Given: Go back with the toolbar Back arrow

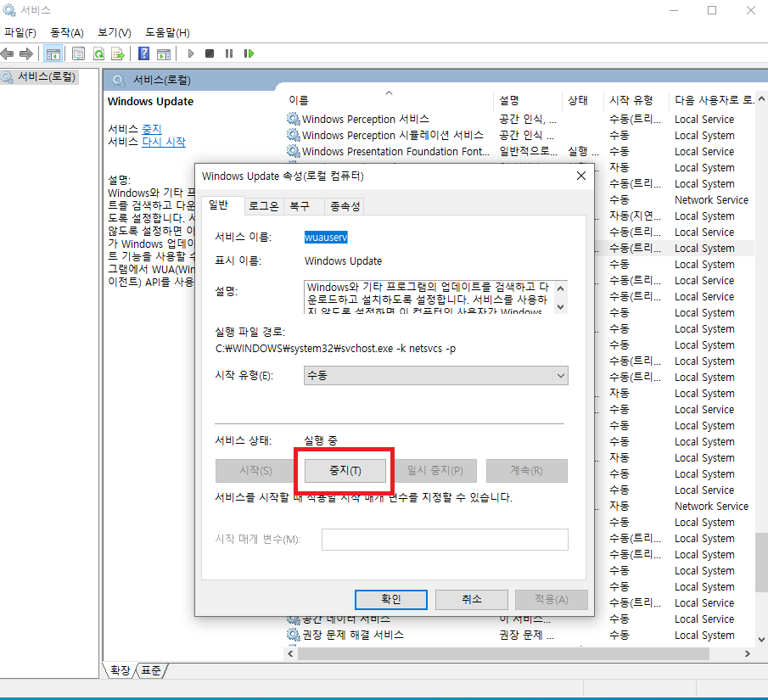Looking at the screenshot, I should point(7,53).
